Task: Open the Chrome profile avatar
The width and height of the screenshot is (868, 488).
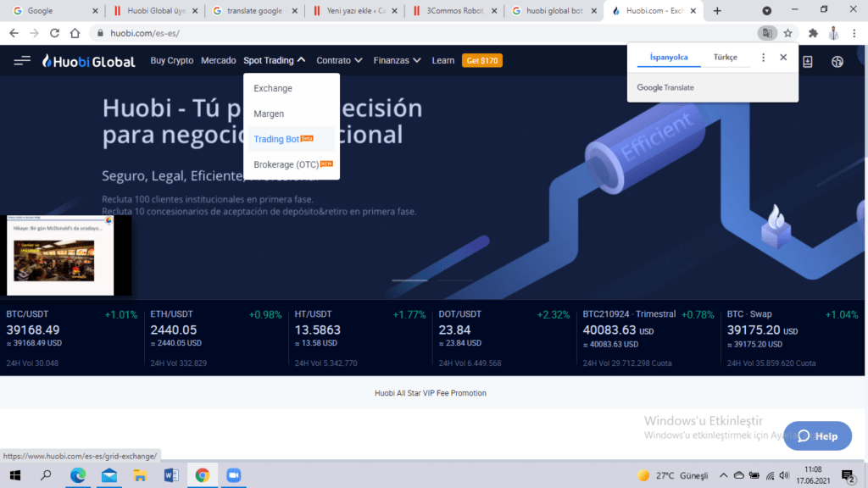Action: (x=834, y=33)
